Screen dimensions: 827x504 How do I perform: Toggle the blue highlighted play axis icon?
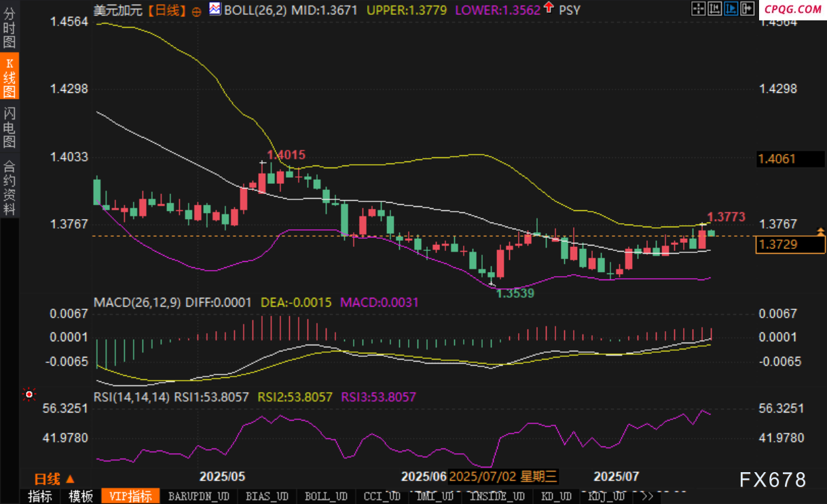pos(731,9)
